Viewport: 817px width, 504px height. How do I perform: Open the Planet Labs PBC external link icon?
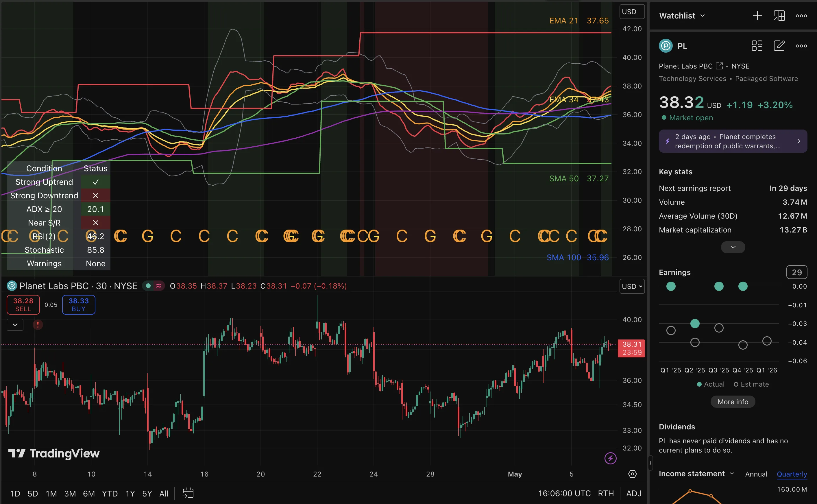(719, 66)
